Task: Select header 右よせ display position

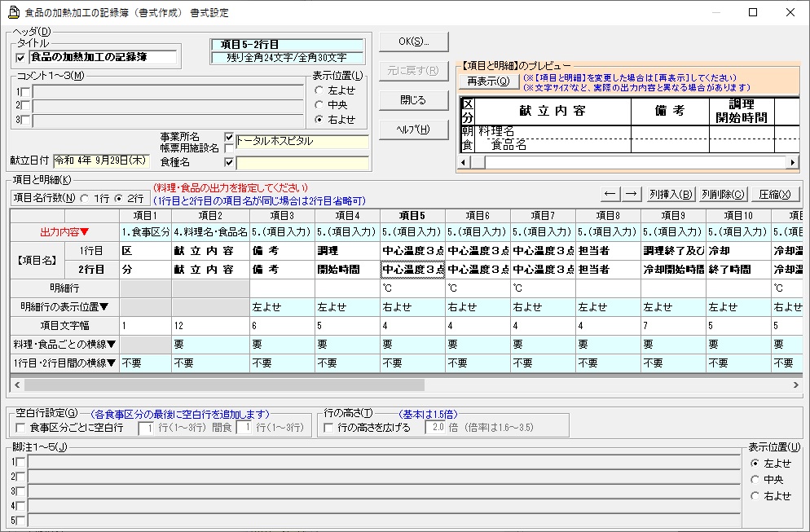Action: point(319,119)
